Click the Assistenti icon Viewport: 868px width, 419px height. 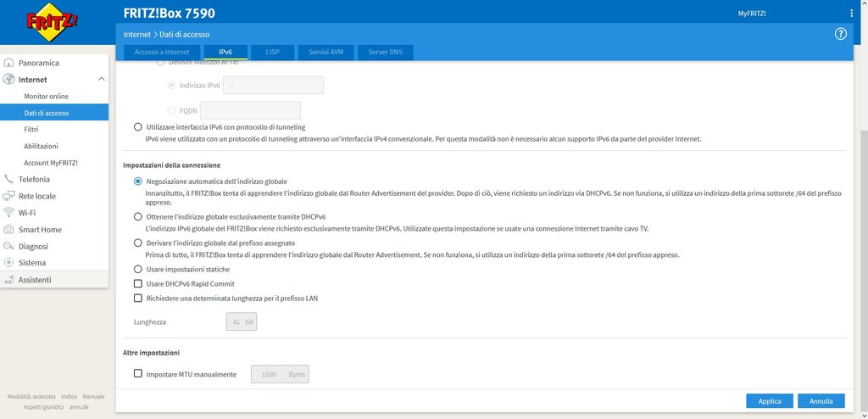[8, 280]
